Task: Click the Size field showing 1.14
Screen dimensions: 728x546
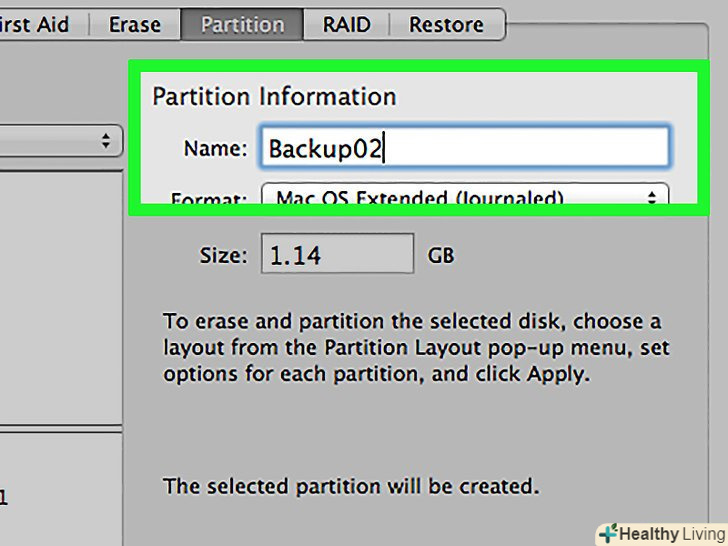Action: (x=337, y=255)
